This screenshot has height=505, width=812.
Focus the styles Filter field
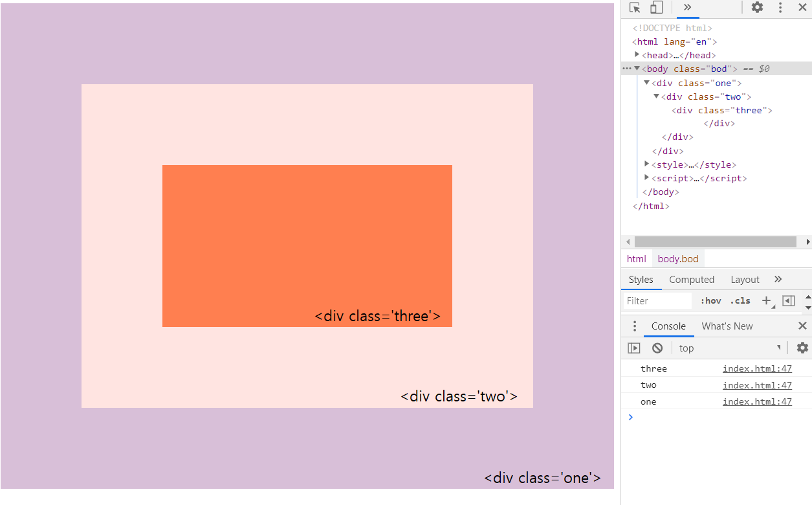click(x=658, y=301)
